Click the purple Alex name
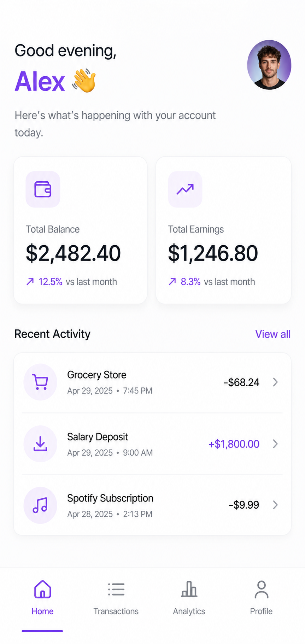305x644 pixels. coord(40,81)
